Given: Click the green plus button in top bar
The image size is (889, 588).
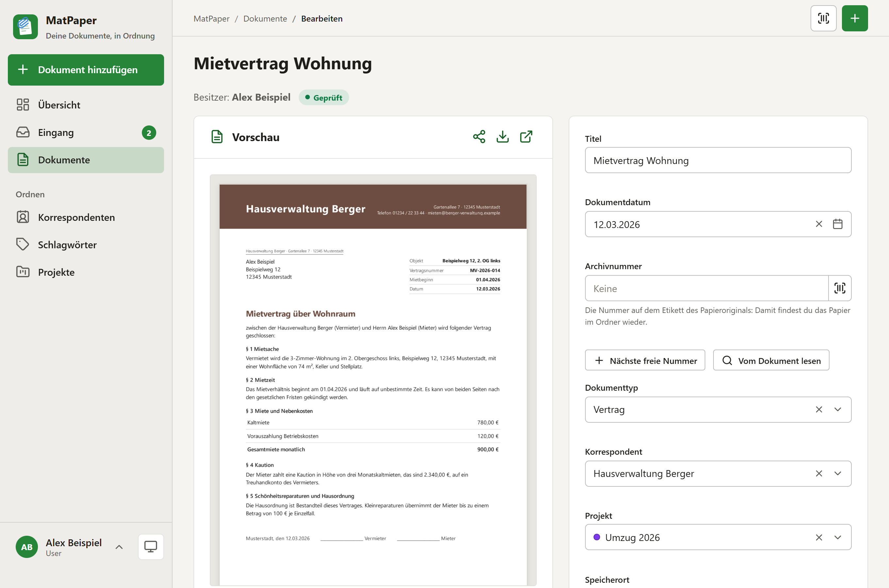Looking at the screenshot, I should pyautogui.click(x=854, y=18).
